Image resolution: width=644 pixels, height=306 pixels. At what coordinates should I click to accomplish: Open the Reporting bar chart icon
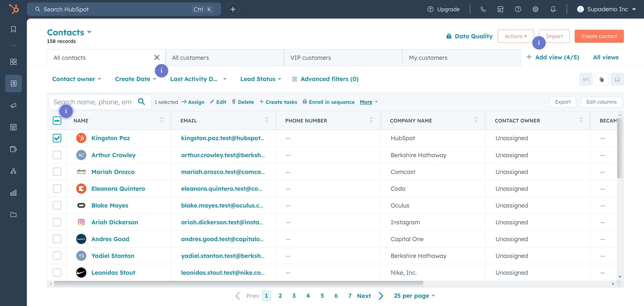click(13, 193)
